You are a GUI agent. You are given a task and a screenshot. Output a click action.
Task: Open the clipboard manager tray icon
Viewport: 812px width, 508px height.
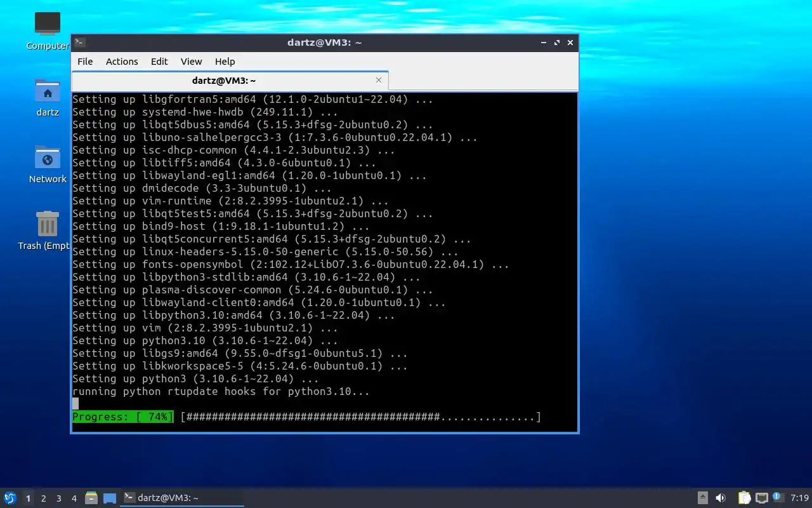[744, 498]
